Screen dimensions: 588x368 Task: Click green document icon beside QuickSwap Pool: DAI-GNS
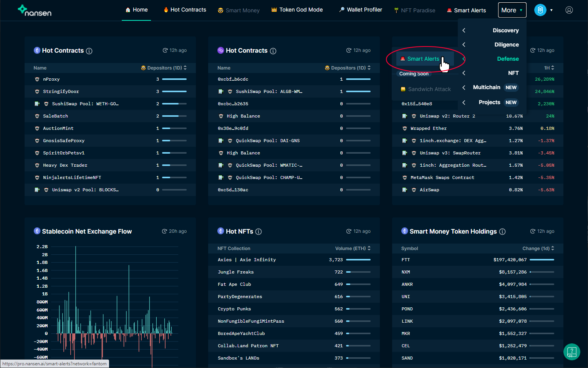[x=221, y=141]
